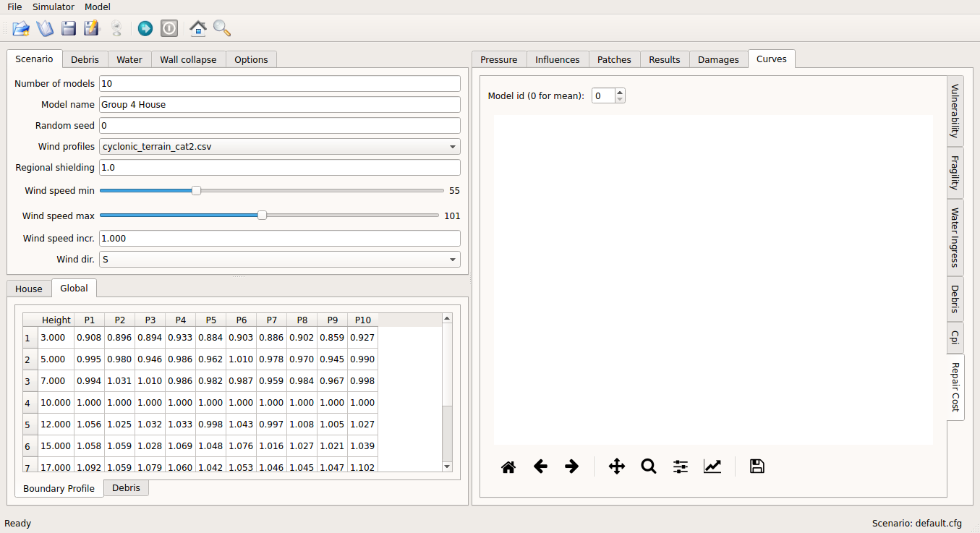
Task: Click the Random seed input field
Action: click(x=280, y=125)
